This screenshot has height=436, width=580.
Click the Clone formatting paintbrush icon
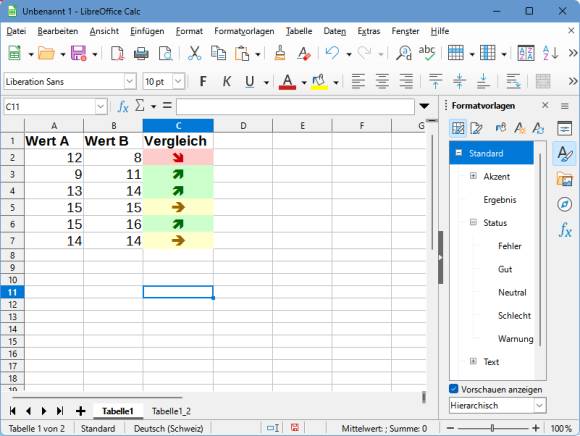pos(280,53)
